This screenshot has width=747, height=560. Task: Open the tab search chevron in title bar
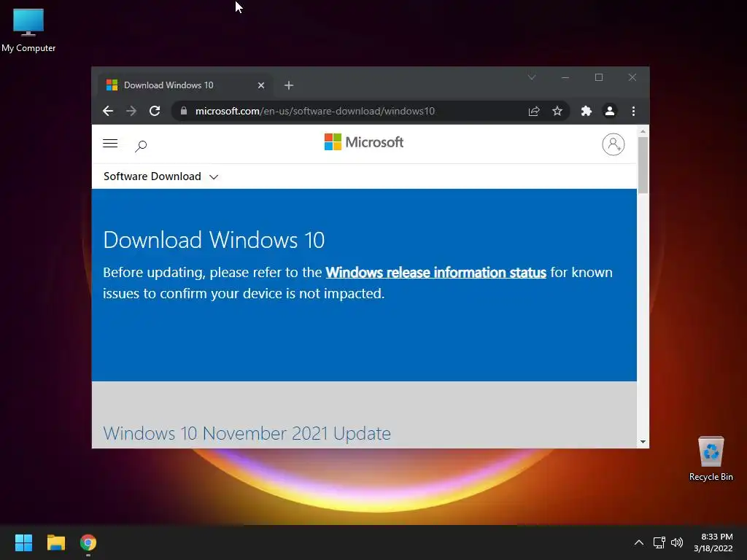(x=532, y=77)
